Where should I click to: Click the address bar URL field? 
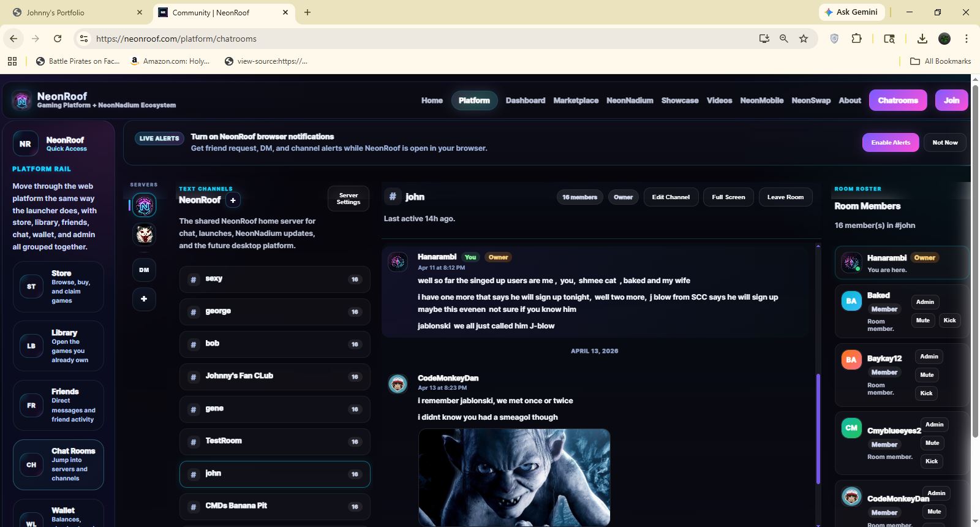423,39
